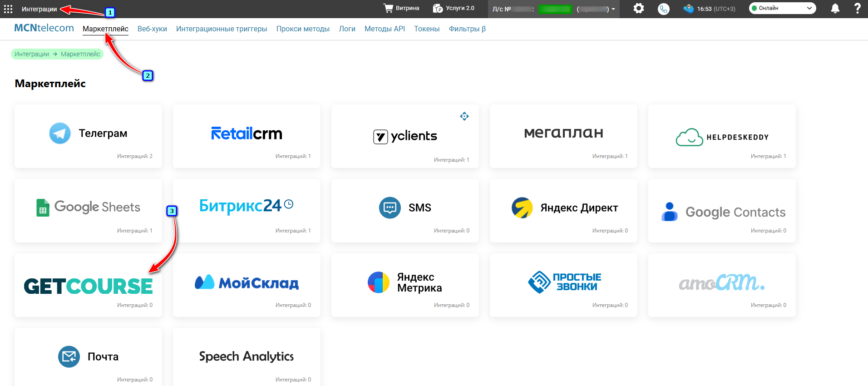Open the GetCourse integration card

(88, 285)
